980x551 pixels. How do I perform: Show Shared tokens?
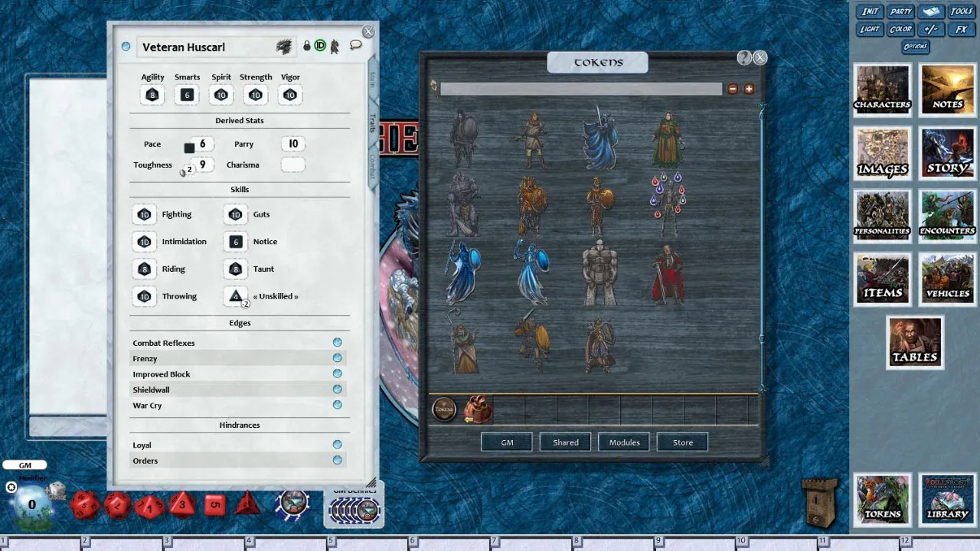click(566, 442)
